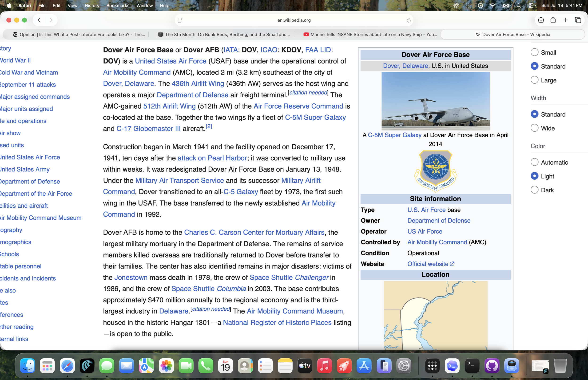Click the 'Operational' condition value
Viewport: 588px width, 380px height.
click(423, 253)
